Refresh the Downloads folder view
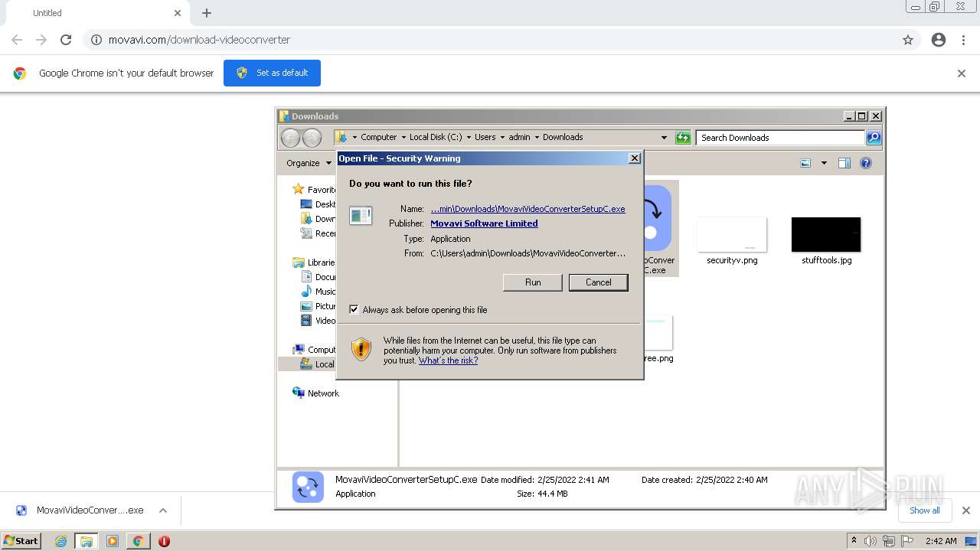Viewport: 980px width, 551px height. coord(683,138)
